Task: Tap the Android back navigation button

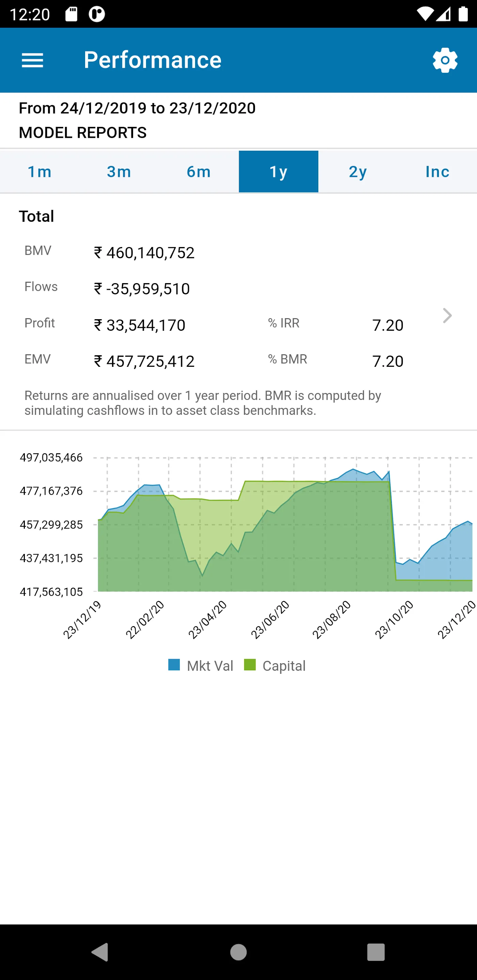Action: 100,952
